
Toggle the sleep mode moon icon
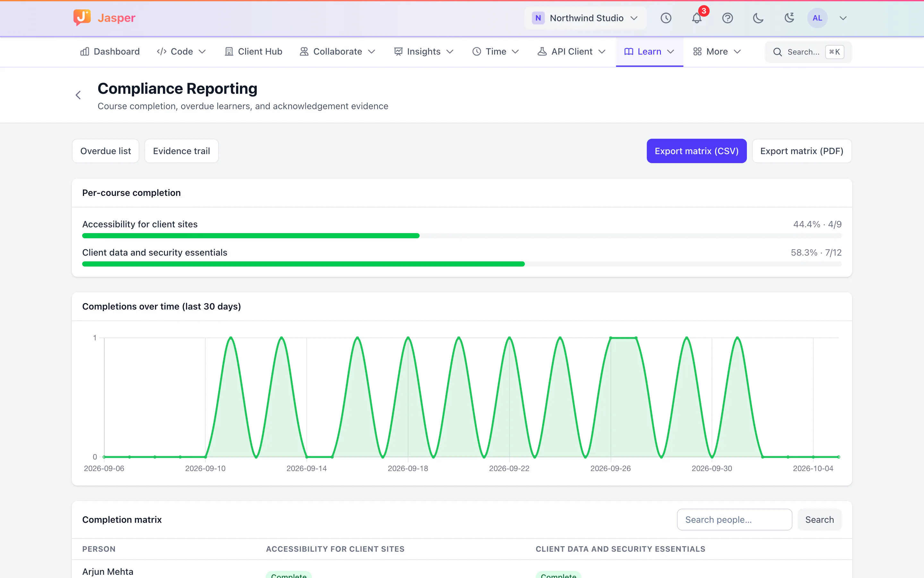pyautogui.click(x=789, y=18)
